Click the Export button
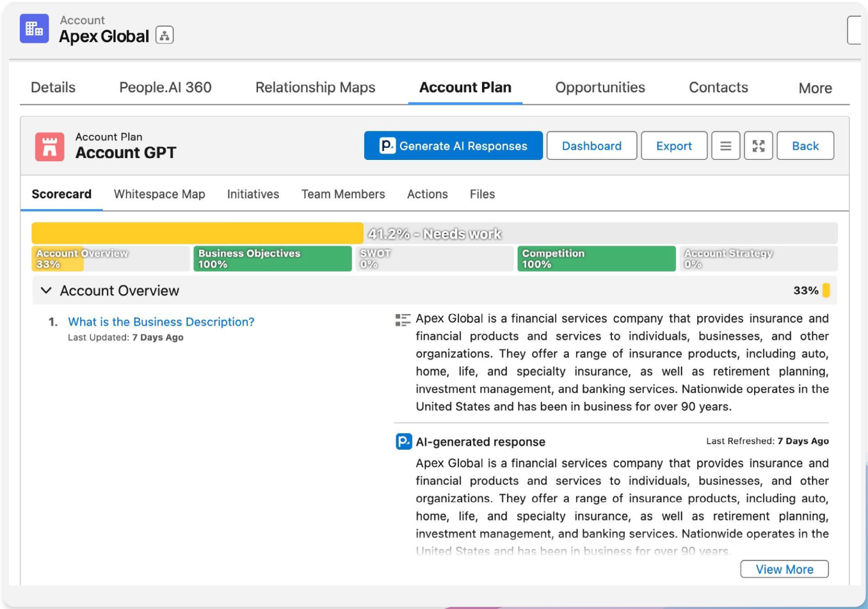Screen dimensions: 868x609 point(674,146)
